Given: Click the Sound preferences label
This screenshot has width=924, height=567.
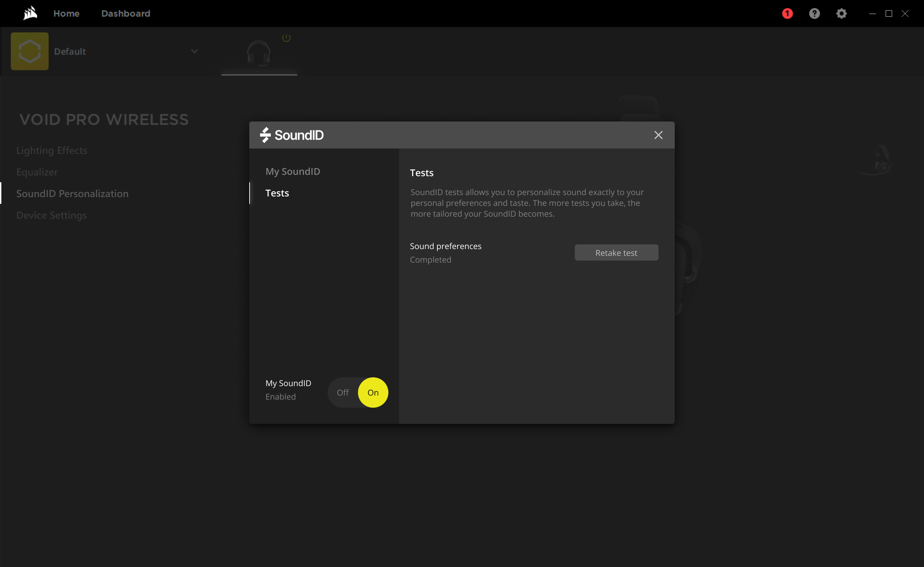Looking at the screenshot, I should pyautogui.click(x=445, y=246).
